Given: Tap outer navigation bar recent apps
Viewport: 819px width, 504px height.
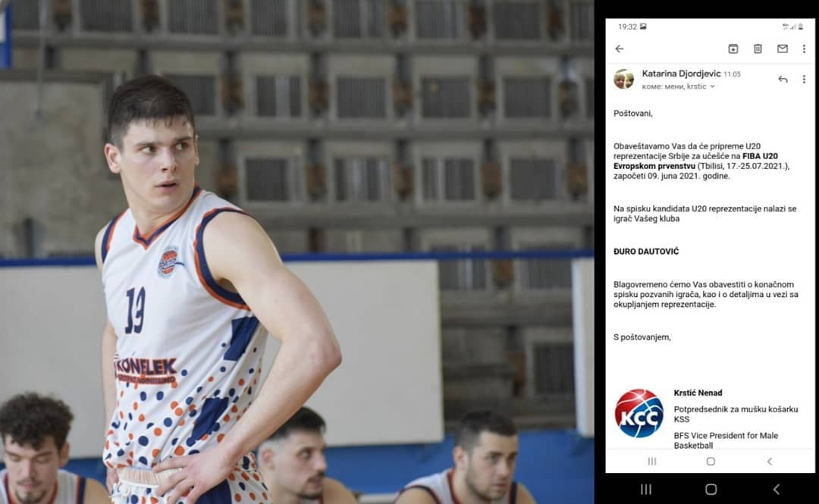Looking at the screenshot, I should (x=646, y=490).
